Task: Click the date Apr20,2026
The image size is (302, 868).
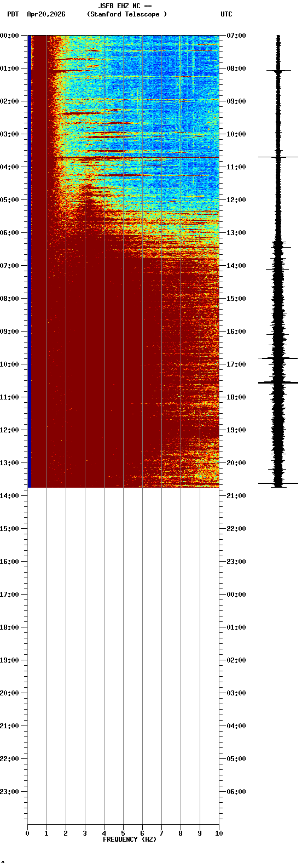Action: click(x=46, y=14)
